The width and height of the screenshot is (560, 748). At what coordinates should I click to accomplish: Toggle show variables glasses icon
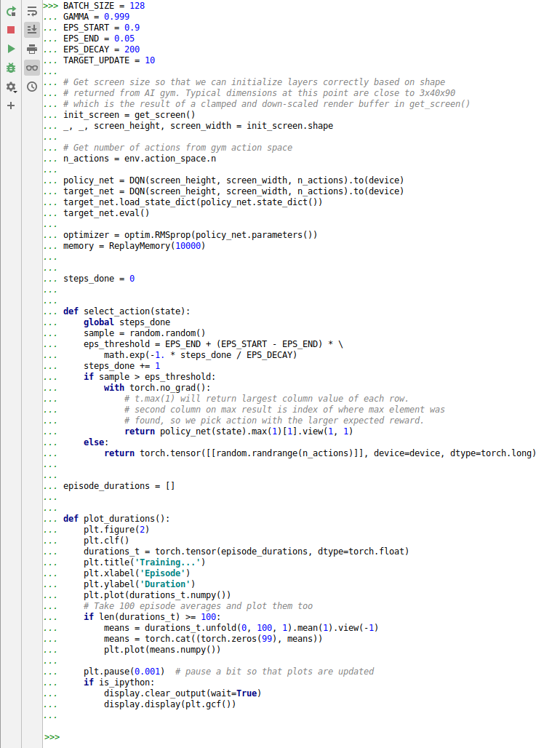tap(32, 68)
